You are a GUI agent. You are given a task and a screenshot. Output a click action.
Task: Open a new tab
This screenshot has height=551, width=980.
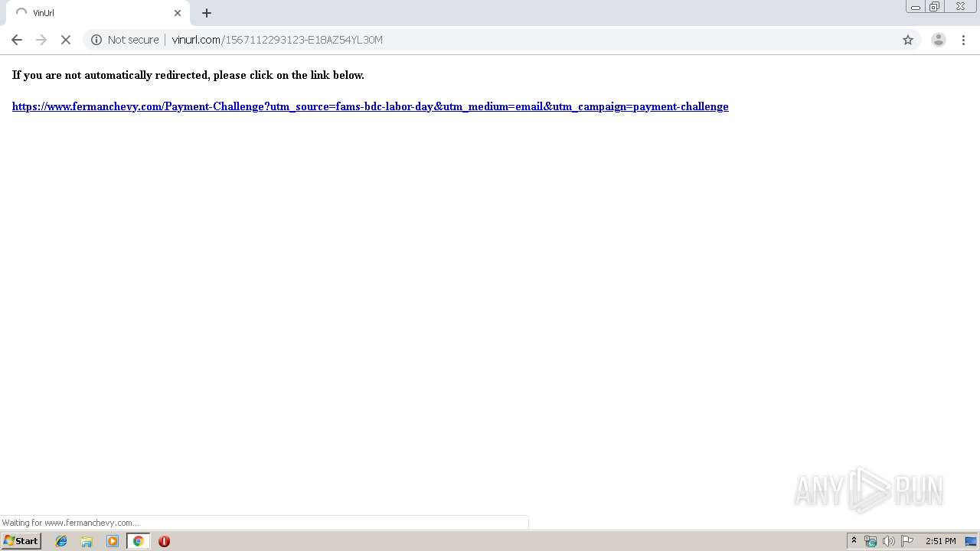pyautogui.click(x=207, y=13)
